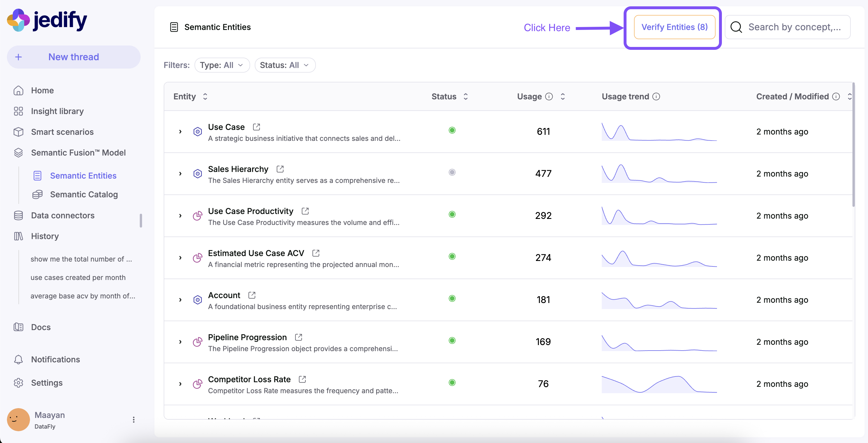Open Insight library from sidebar

click(x=57, y=111)
